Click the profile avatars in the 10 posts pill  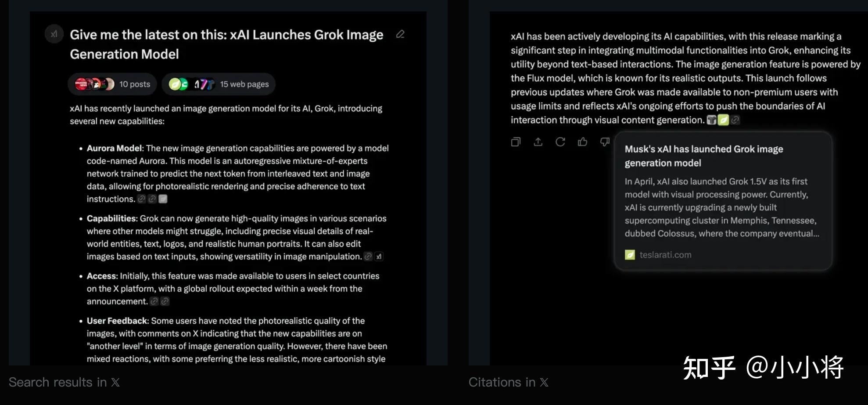click(x=94, y=84)
